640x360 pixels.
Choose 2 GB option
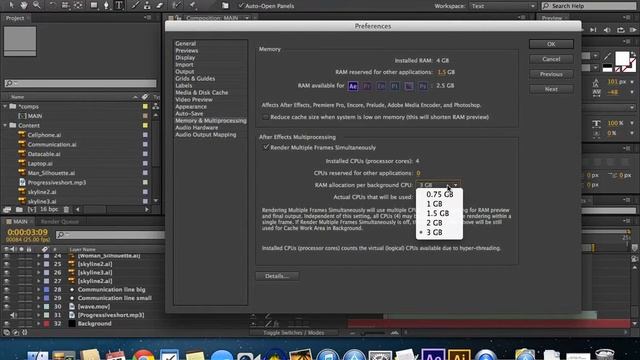(440, 223)
